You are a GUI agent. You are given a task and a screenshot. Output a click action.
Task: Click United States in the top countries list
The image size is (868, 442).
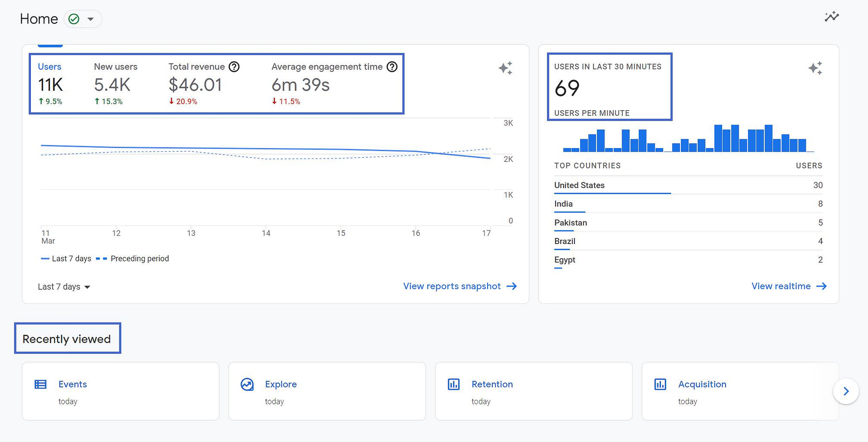pyautogui.click(x=579, y=185)
